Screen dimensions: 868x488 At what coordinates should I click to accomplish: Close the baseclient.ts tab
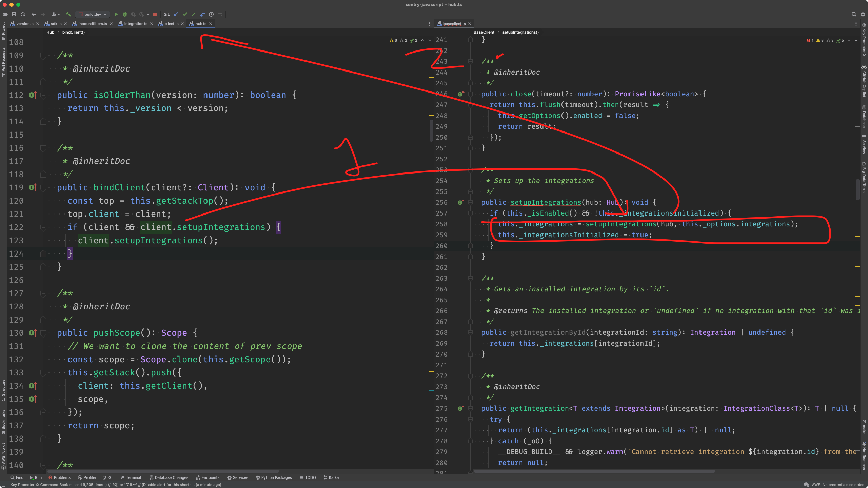tap(470, 24)
